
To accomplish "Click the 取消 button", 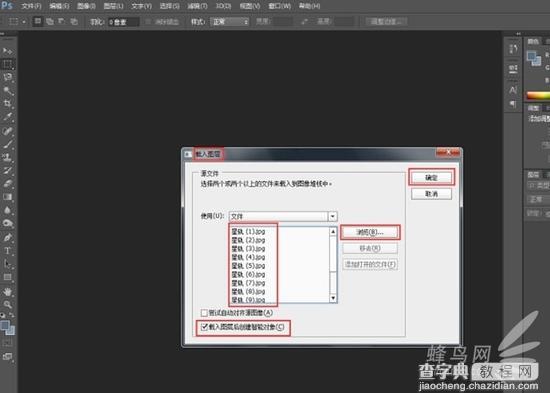I will 431,194.
